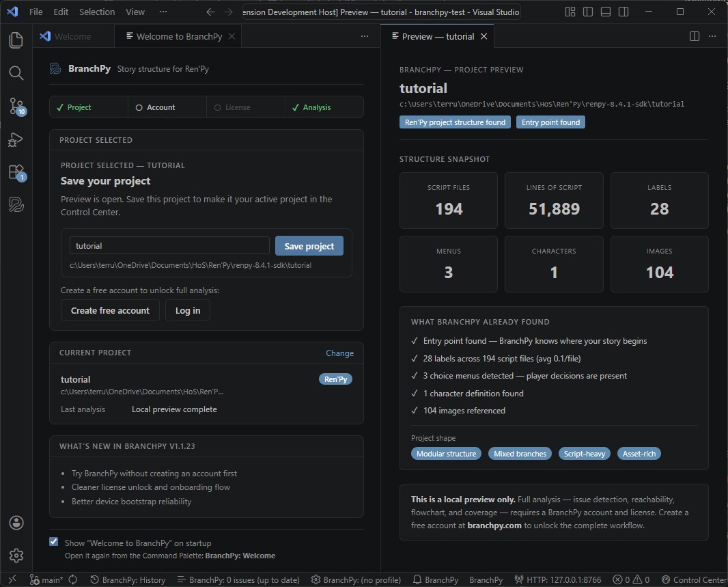Open the Run and Debug view
Image resolution: width=728 pixels, height=587 pixels.
(x=16, y=139)
